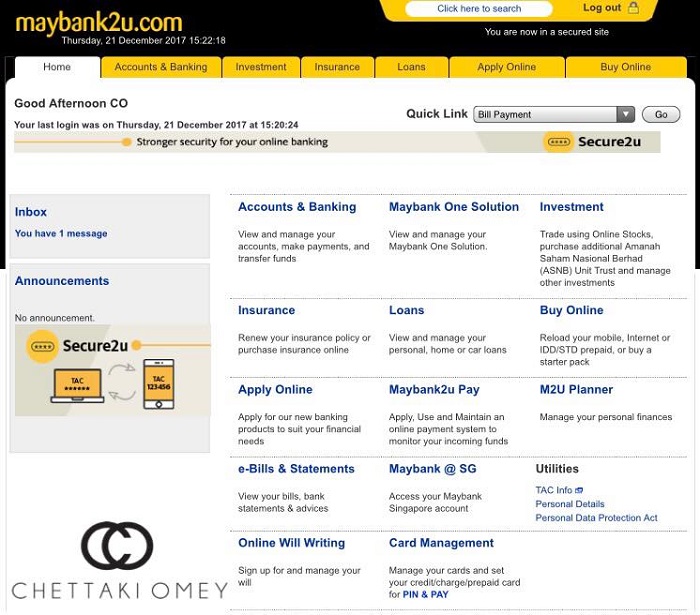Click the 'Stronger security for your online banking' banner
The height and width of the screenshot is (615, 700).
pyautogui.click(x=337, y=142)
